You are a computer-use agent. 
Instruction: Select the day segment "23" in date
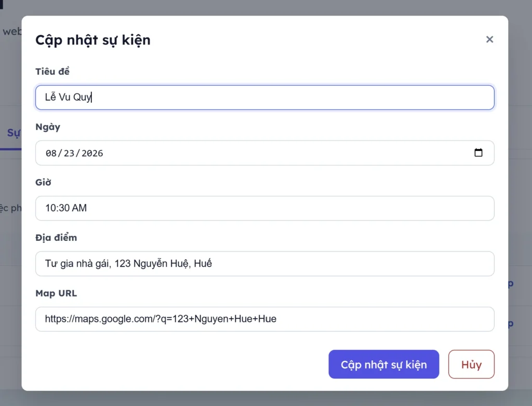[69, 153]
